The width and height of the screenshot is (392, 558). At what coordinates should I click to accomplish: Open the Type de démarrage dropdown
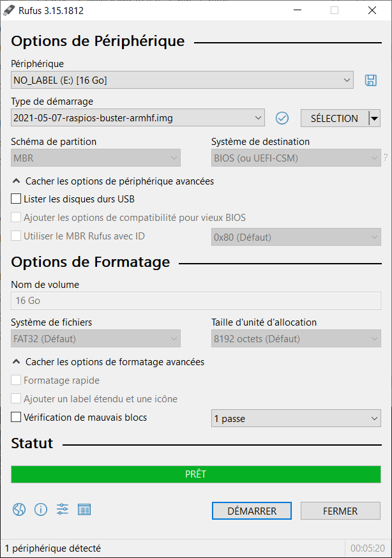(x=138, y=117)
